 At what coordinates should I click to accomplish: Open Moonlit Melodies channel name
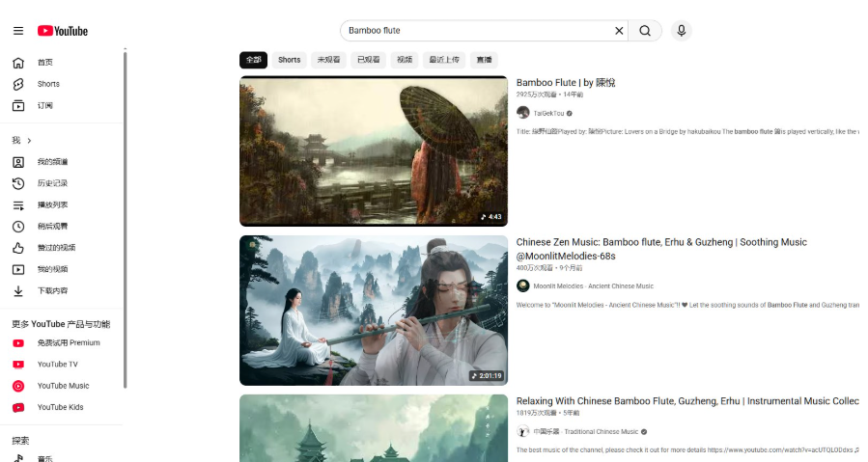pyautogui.click(x=594, y=286)
